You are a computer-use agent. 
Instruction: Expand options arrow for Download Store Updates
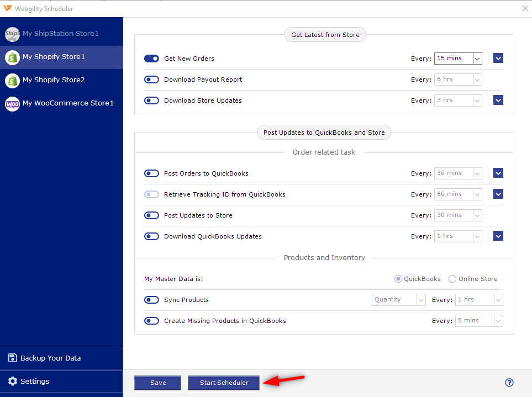(x=498, y=100)
